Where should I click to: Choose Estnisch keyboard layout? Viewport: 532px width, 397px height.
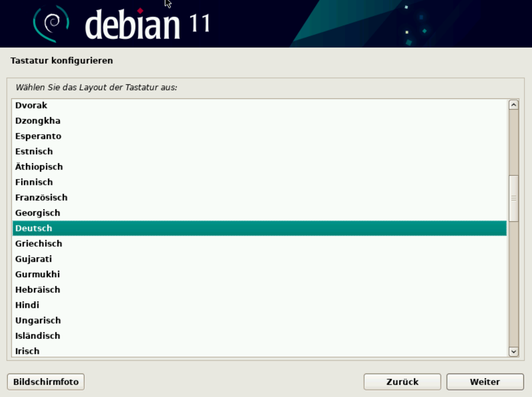(x=260, y=152)
